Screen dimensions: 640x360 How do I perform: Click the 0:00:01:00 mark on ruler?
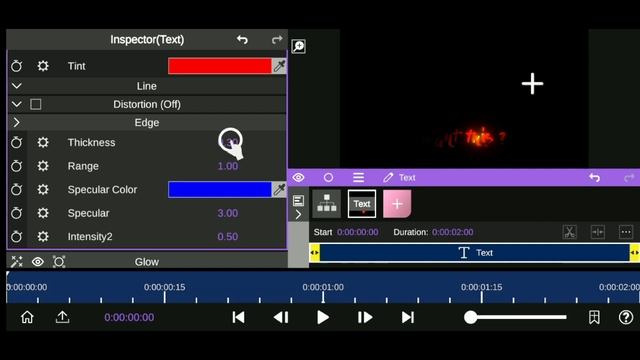[x=323, y=287]
